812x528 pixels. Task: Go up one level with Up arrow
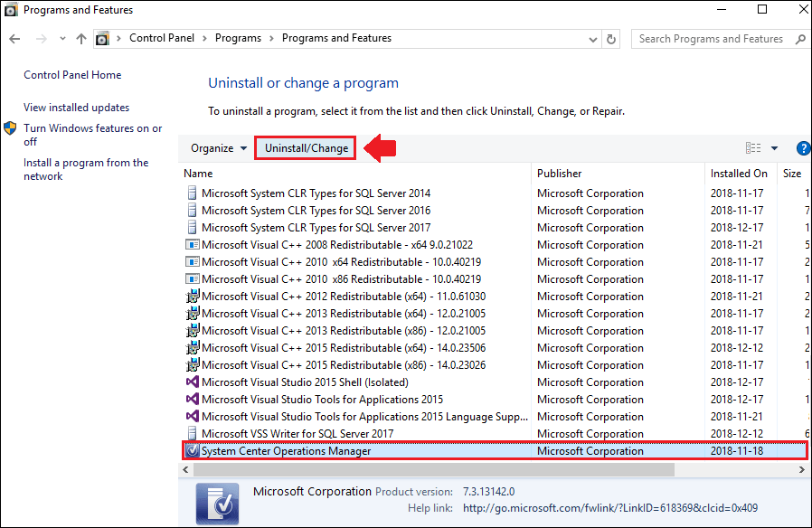tap(81, 39)
